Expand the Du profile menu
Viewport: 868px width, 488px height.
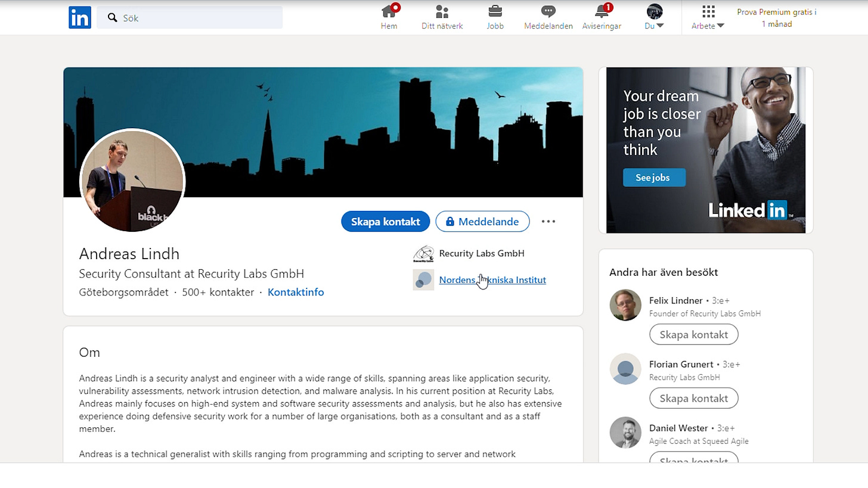[655, 17]
